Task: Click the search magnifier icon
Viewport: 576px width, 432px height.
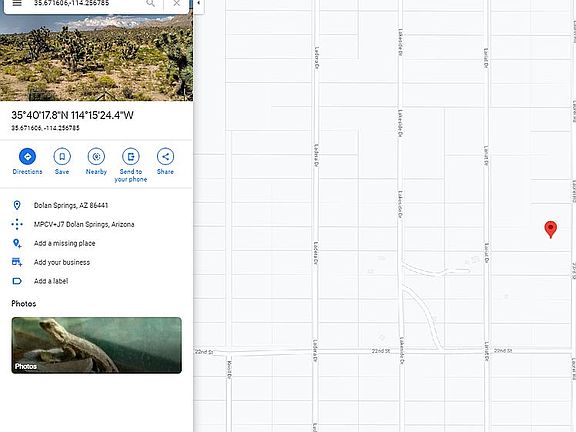Action: [150, 3]
